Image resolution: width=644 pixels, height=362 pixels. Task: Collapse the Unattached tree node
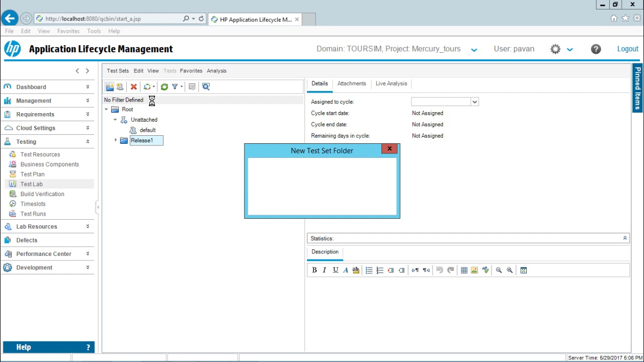(115, 120)
